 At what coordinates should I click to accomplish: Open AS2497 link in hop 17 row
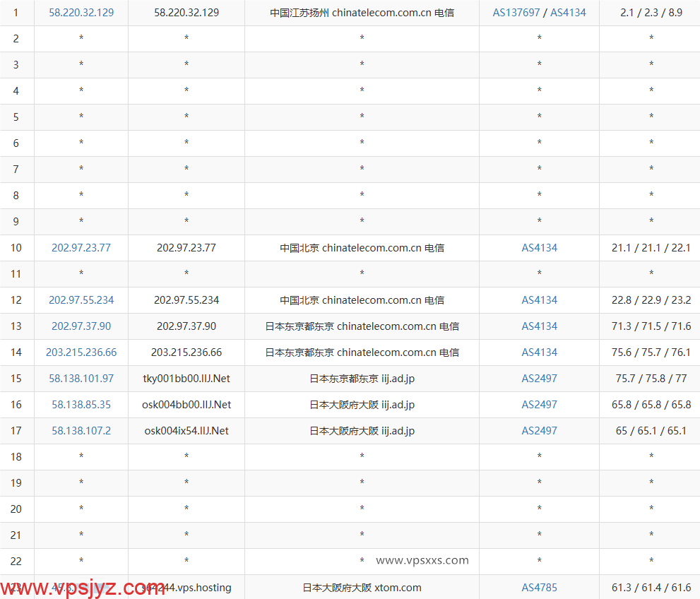pos(539,431)
